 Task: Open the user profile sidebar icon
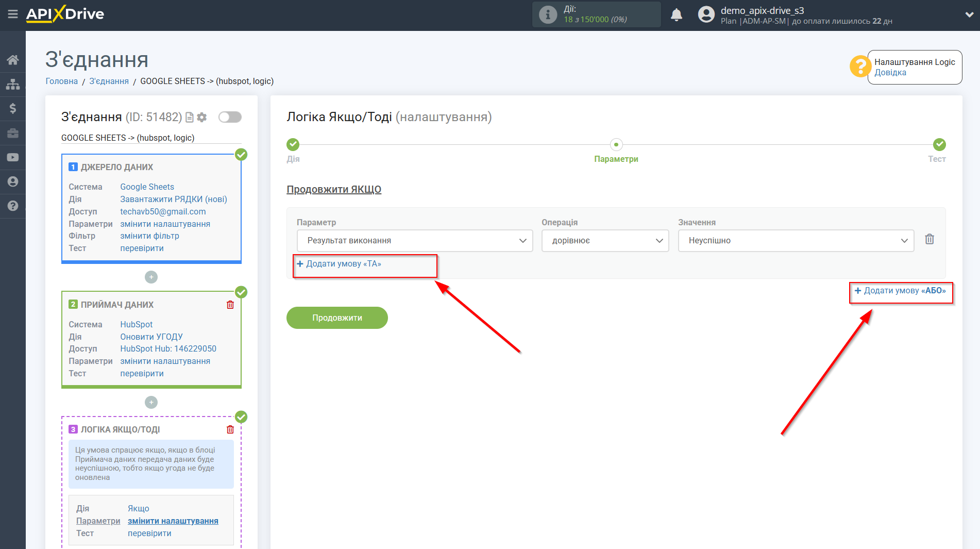tap(13, 181)
